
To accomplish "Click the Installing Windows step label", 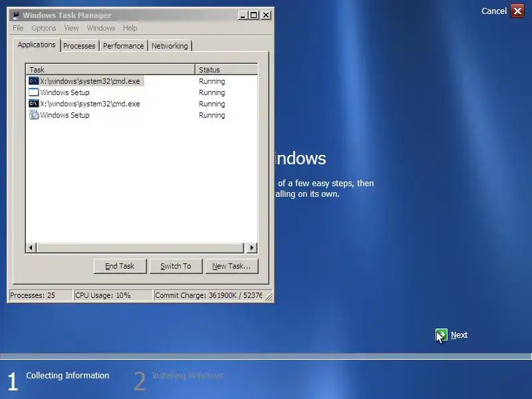I will coord(188,376).
